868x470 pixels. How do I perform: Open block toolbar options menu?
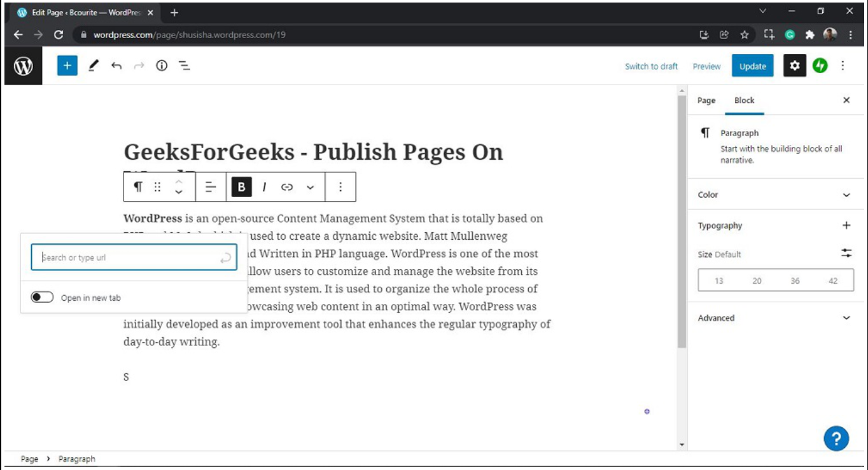340,187
